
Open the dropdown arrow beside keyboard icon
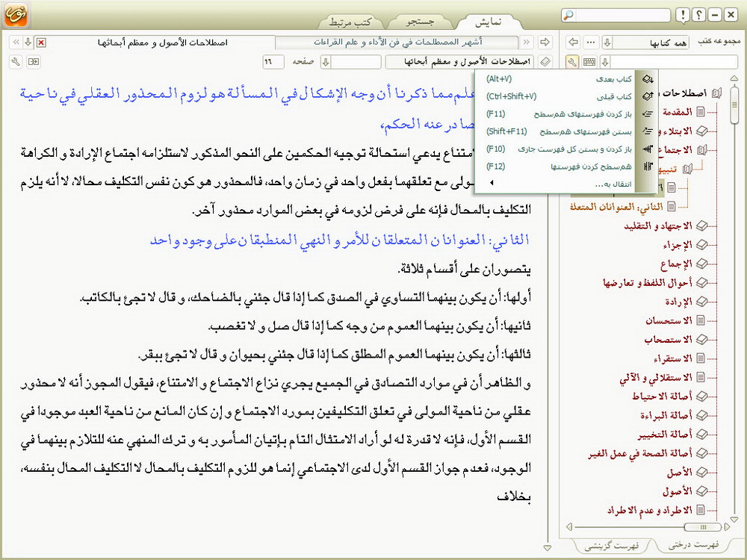click(x=605, y=62)
